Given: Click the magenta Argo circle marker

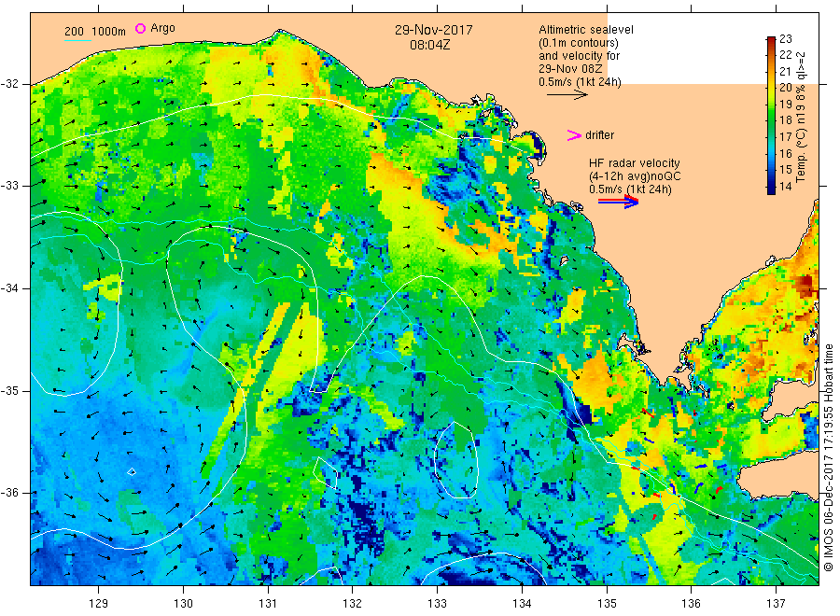Looking at the screenshot, I should (140, 28).
